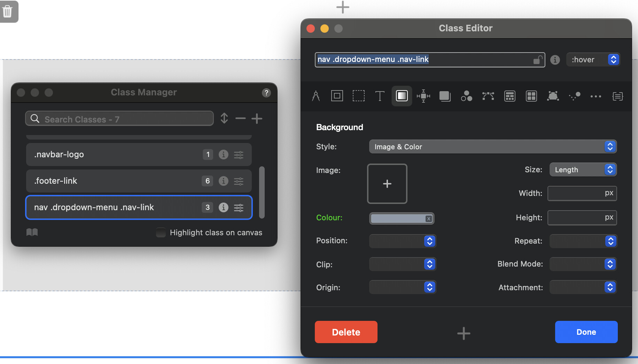The width and height of the screenshot is (638, 364).
Task: Open the more options ellipsis tab
Action: (x=596, y=96)
